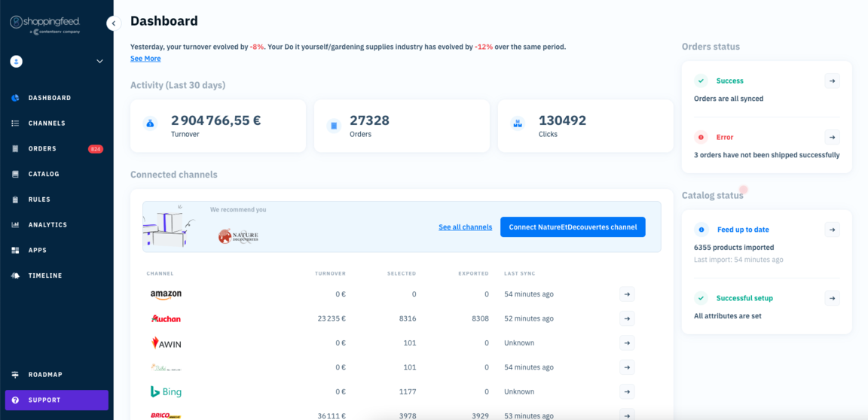Click the red Error alert icon

click(x=701, y=137)
